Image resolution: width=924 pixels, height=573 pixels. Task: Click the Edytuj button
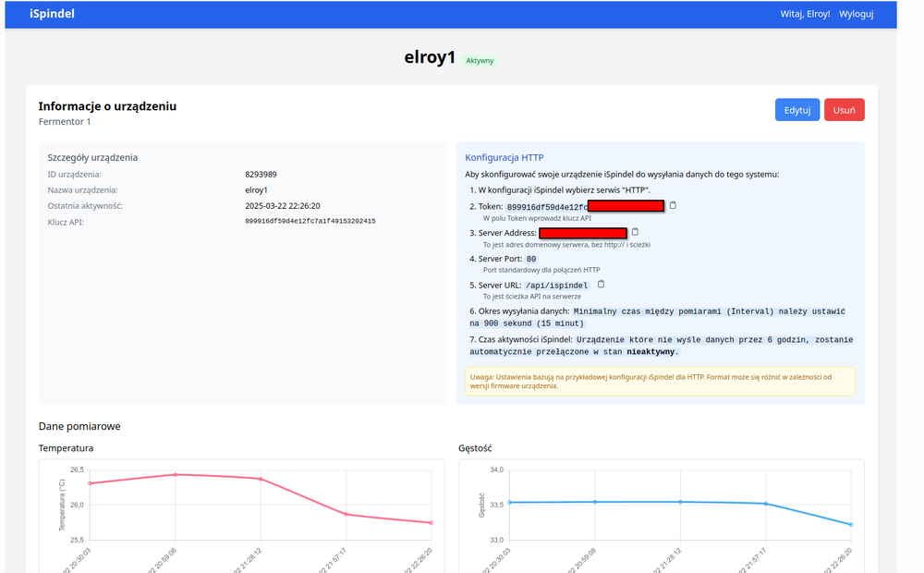click(x=796, y=110)
